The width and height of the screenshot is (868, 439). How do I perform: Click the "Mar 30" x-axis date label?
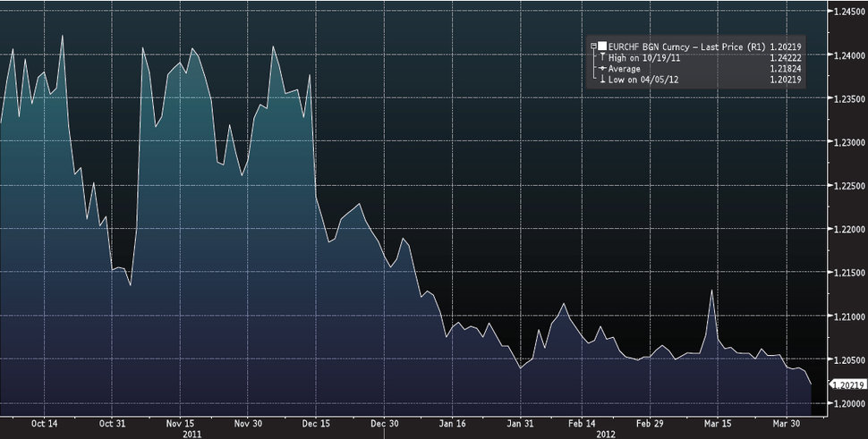786,424
